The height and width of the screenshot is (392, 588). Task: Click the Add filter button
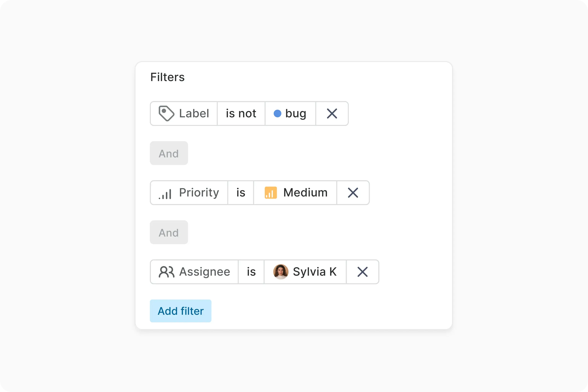(180, 311)
